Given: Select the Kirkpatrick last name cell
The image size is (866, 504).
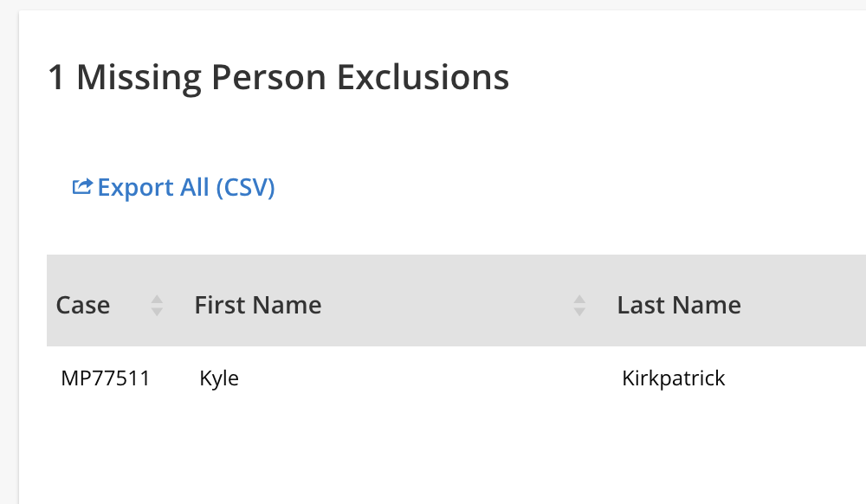Looking at the screenshot, I should click(x=674, y=378).
